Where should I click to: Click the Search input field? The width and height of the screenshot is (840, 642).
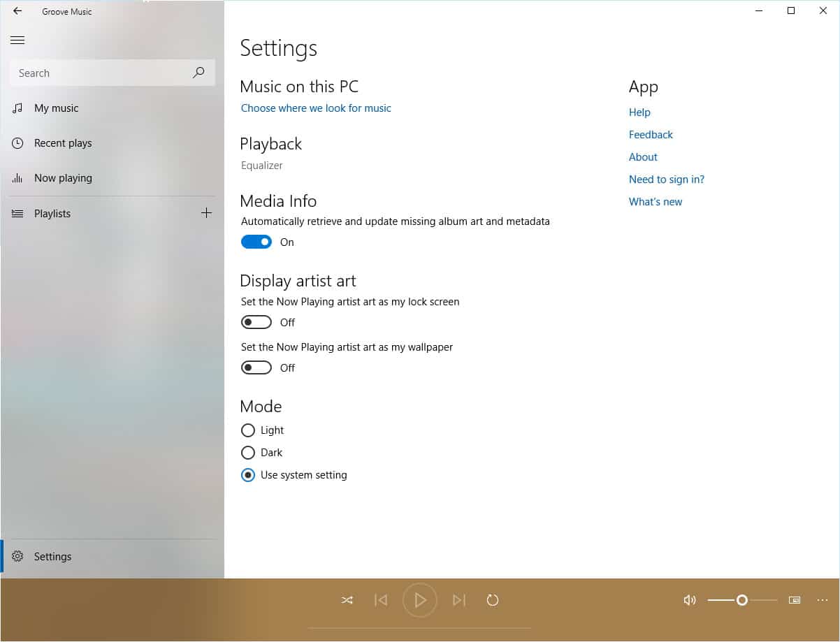(113, 73)
